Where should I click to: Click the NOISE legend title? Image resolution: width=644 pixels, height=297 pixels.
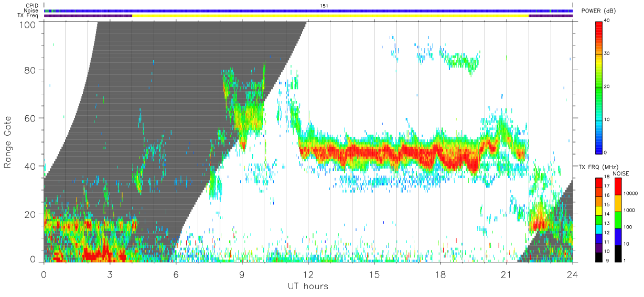(x=621, y=173)
